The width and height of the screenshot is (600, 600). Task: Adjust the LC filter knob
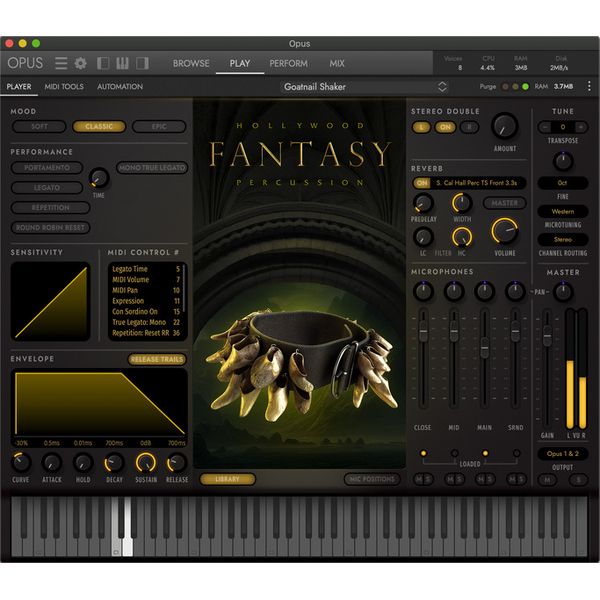423,237
